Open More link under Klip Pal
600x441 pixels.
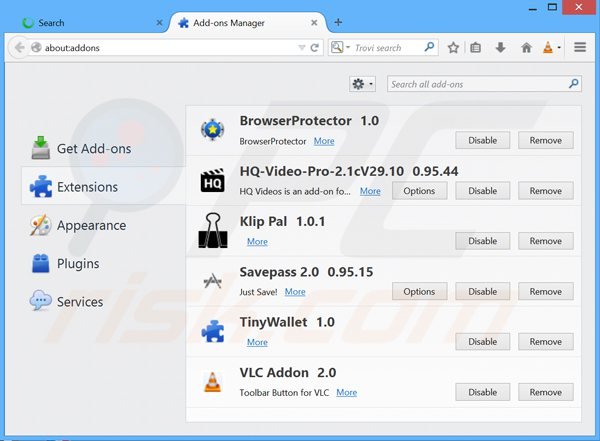(257, 242)
